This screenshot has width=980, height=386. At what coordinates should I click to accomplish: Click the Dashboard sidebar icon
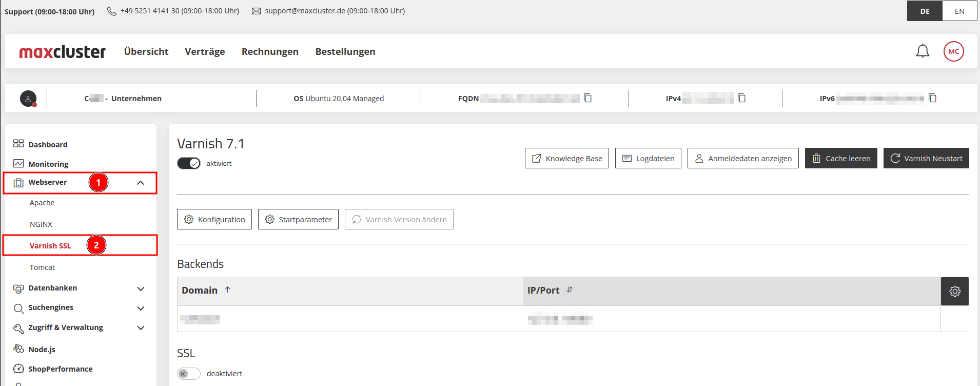[18, 144]
